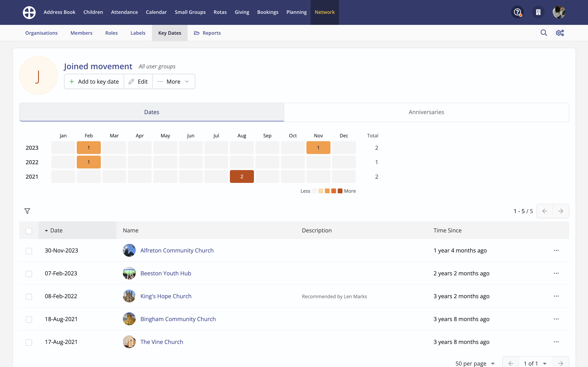Screen dimensions: 588x367
Task: Open the help question mark icon
Action: point(517,12)
